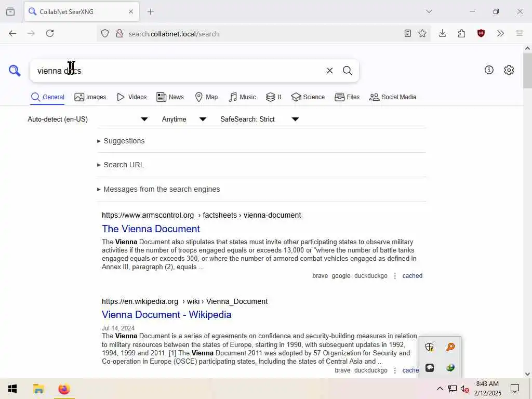Bookmark this page with star

click(x=422, y=33)
